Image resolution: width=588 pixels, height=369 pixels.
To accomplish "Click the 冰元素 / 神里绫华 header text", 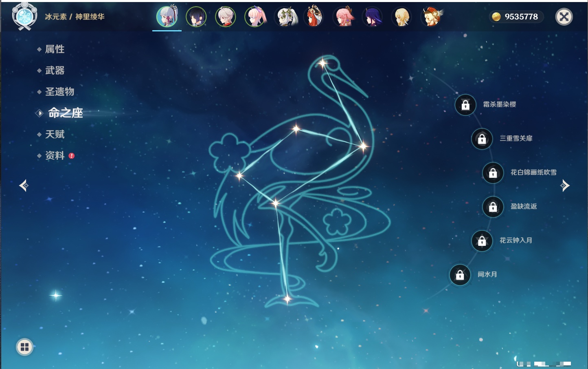I will click(75, 17).
